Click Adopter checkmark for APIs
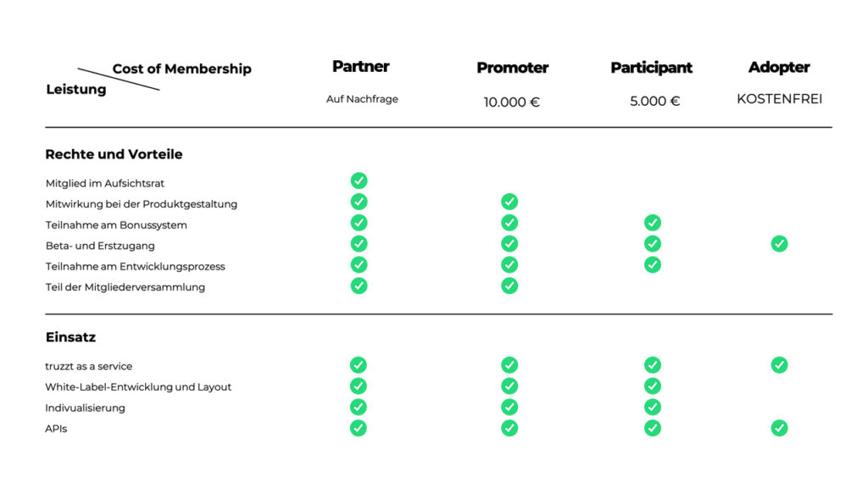Screen dimensions: 868x488 [x=780, y=428]
